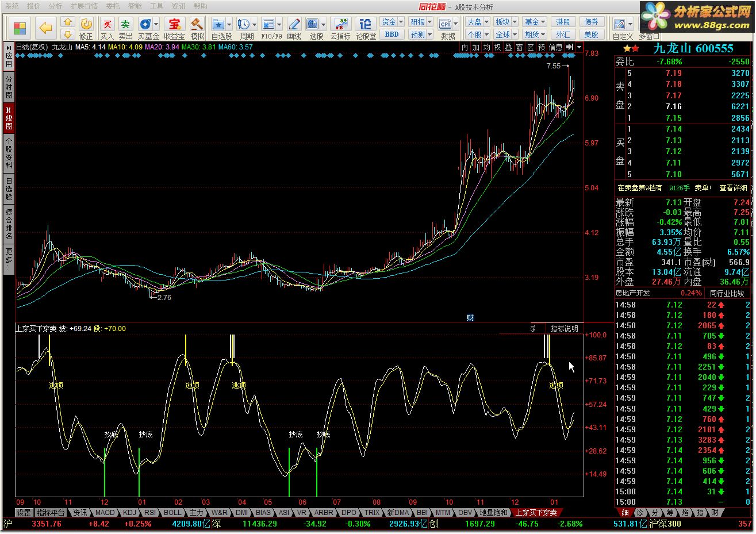This screenshot has width=756, height=534.
Task: Open 收益宝 icon
Action: coord(174,24)
